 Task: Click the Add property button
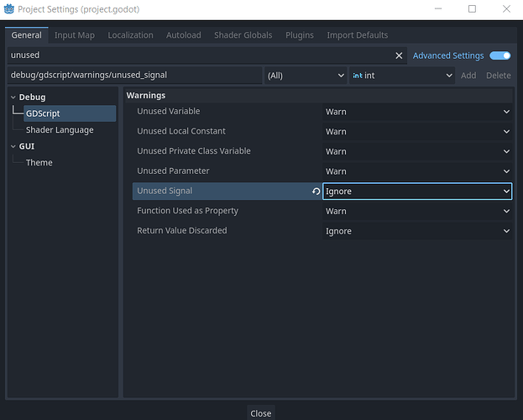pyautogui.click(x=468, y=76)
